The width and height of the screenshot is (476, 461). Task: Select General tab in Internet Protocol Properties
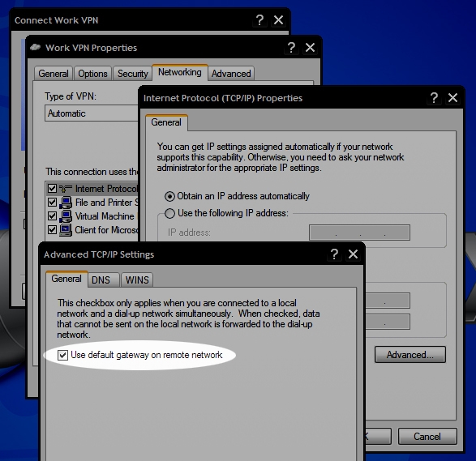(x=166, y=122)
